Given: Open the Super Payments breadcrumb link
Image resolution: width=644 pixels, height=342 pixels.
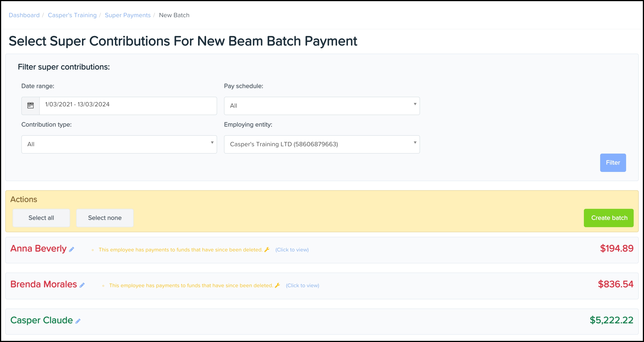Looking at the screenshot, I should [x=128, y=15].
